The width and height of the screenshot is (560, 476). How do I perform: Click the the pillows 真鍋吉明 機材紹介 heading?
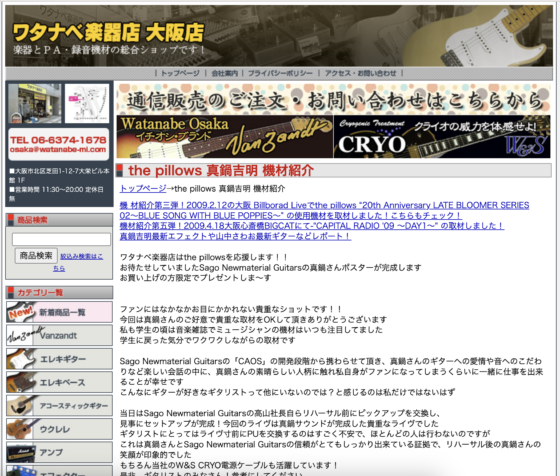point(221,171)
